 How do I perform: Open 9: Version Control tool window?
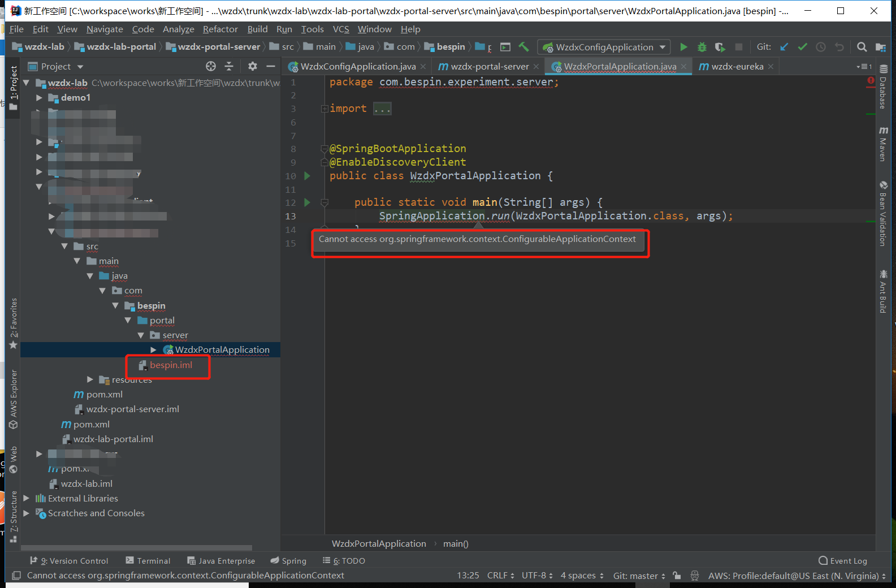tap(69, 561)
